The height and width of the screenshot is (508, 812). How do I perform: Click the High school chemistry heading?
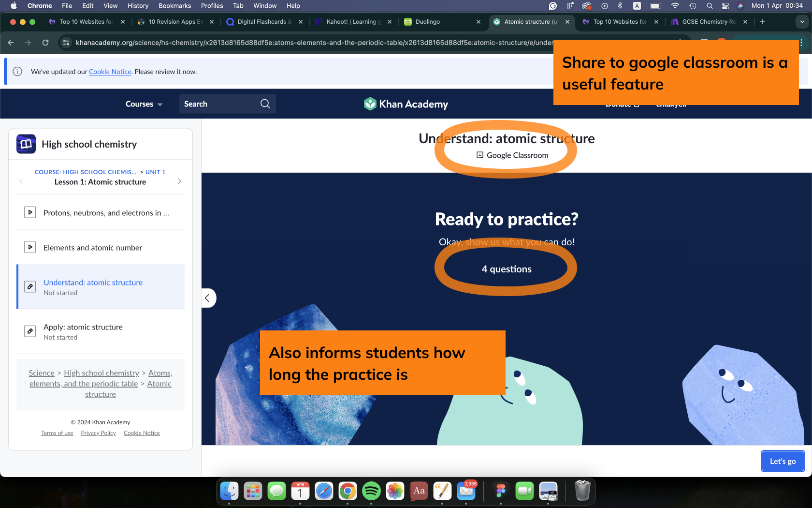(x=89, y=144)
